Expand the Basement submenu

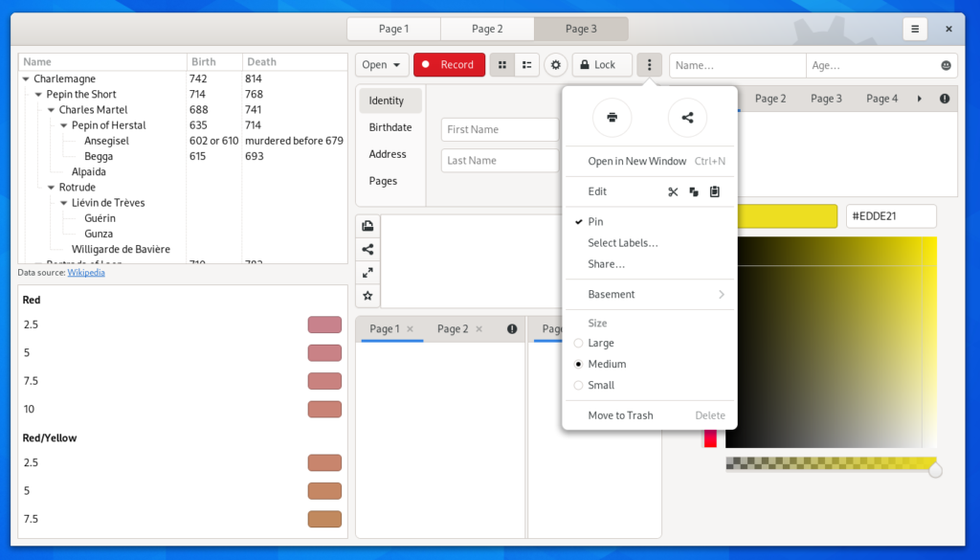[650, 294]
